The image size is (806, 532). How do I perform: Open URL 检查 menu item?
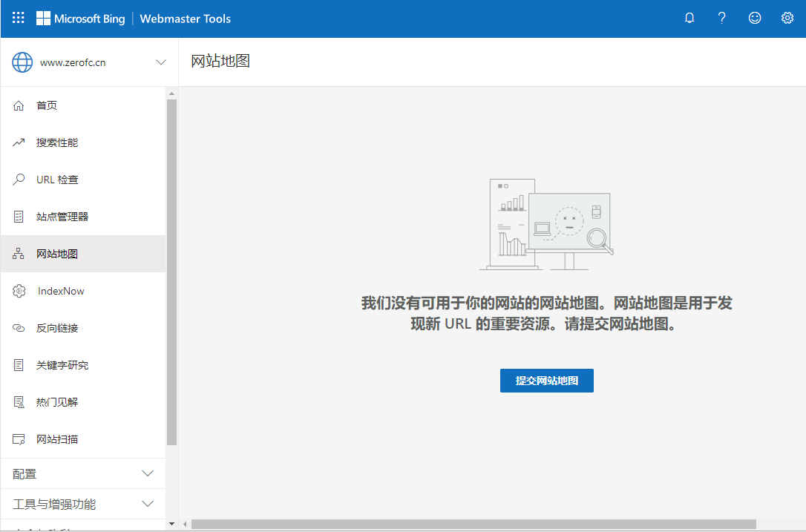(x=83, y=180)
